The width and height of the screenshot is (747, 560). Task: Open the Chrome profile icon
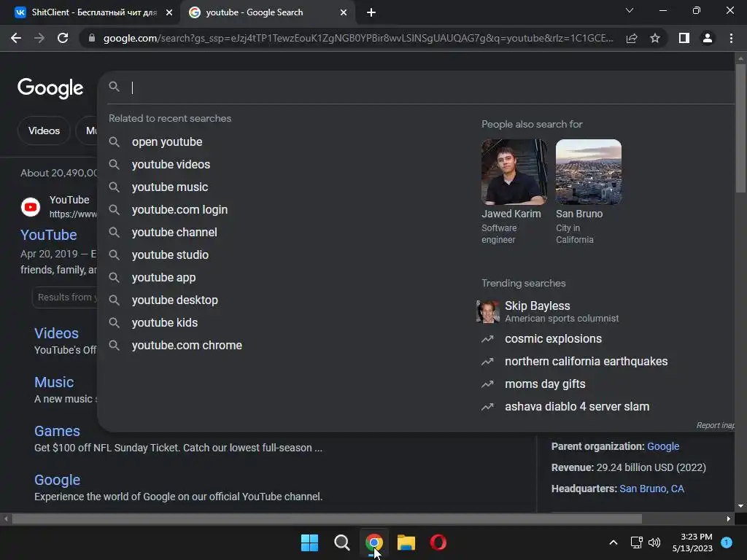708,38
